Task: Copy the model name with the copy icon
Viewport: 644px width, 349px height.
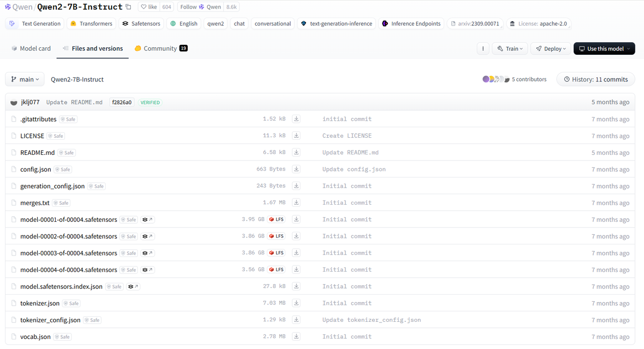Action: pyautogui.click(x=128, y=7)
